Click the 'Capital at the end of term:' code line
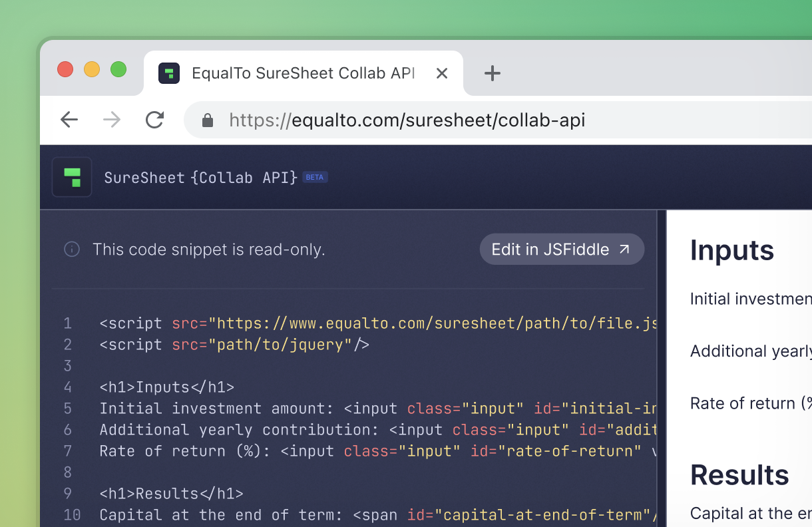Screen dimensions: 812x527 coord(378,515)
